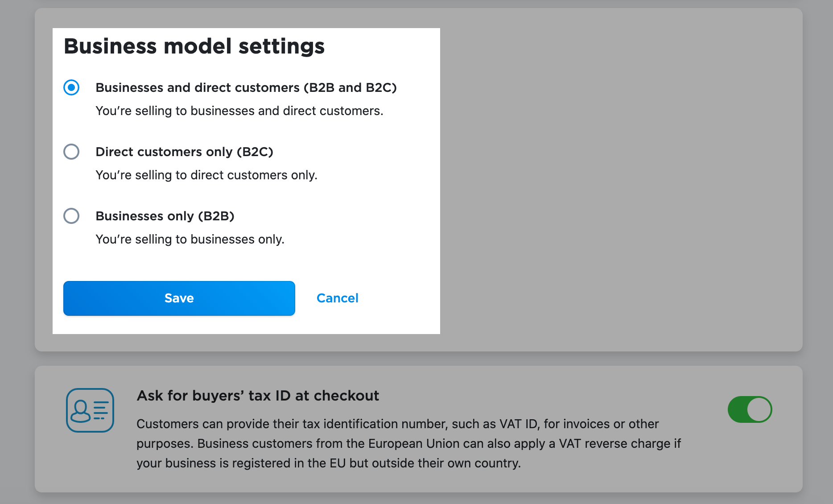Click the B2B and B2C description text
The height and width of the screenshot is (504, 833).
(x=239, y=111)
